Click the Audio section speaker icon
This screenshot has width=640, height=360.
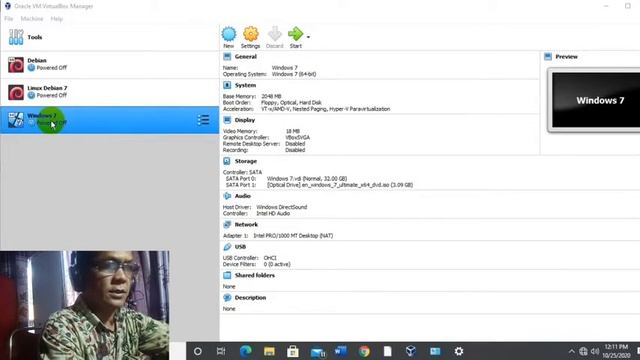pyautogui.click(x=227, y=196)
